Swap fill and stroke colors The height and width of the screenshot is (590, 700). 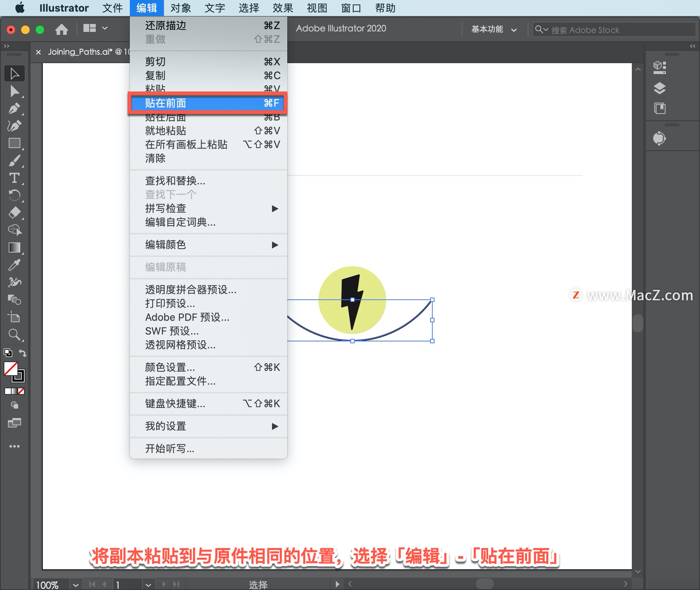23,353
